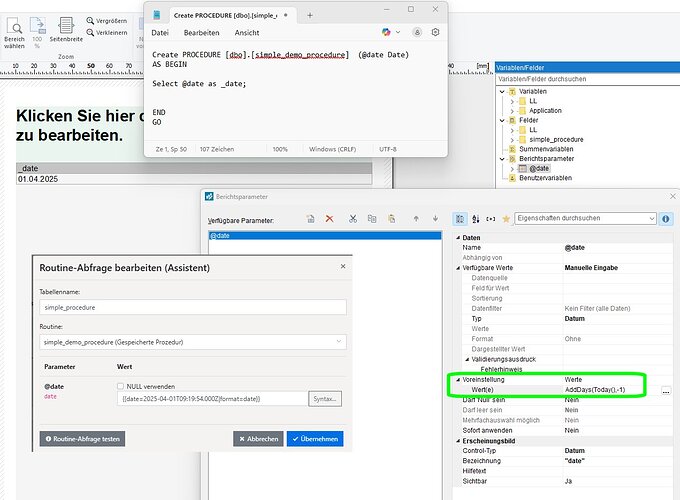
Task: Collapse Voreinstellung property group
Action: [458, 379]
